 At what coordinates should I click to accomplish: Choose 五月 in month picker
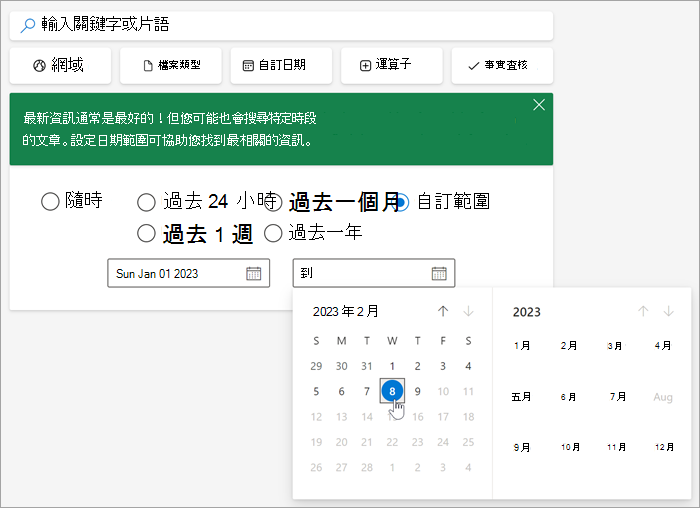[521, 396]
